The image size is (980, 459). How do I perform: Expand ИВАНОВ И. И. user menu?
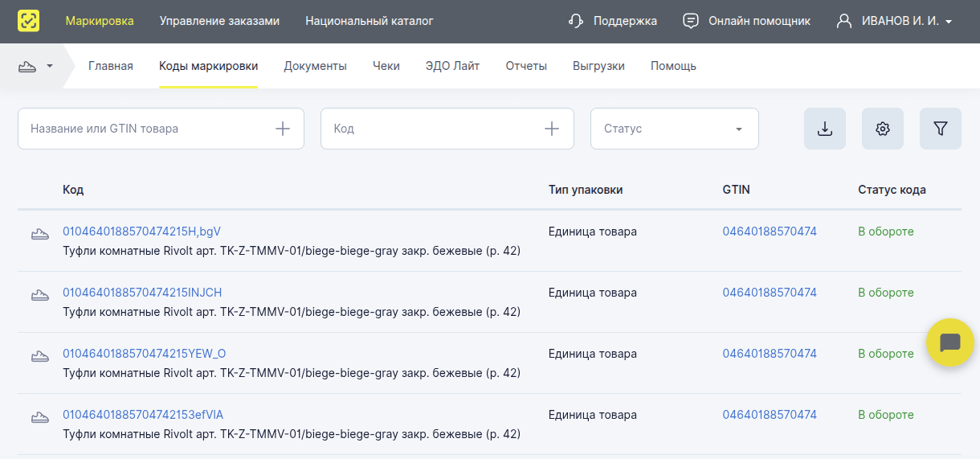coord(893,21)
